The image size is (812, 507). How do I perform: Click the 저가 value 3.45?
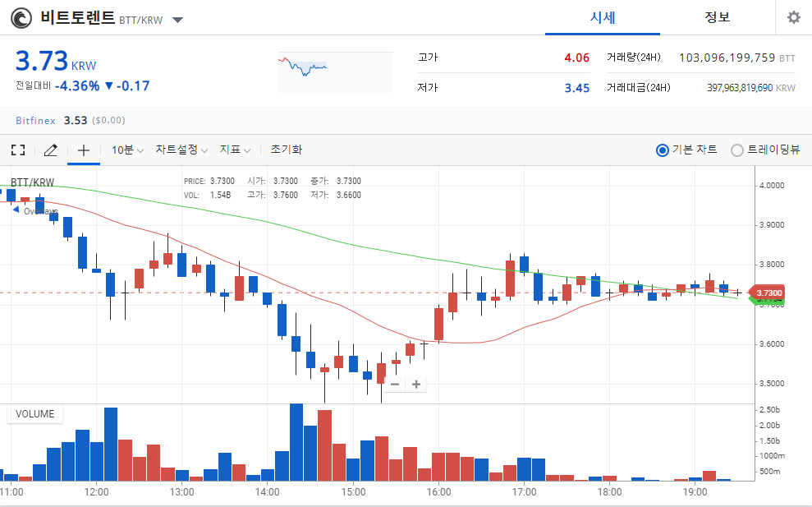(577, 88)
